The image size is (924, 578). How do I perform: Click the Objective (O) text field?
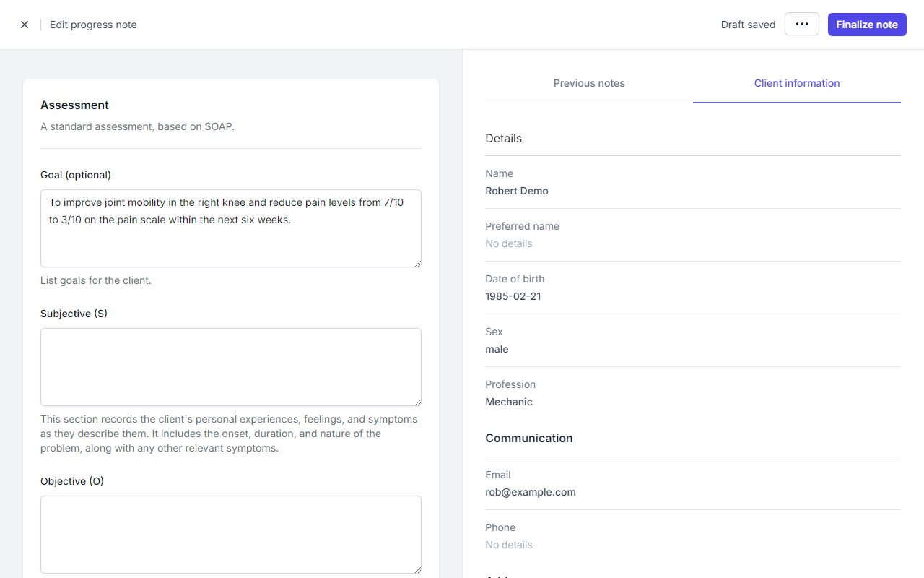pos(230,534)
